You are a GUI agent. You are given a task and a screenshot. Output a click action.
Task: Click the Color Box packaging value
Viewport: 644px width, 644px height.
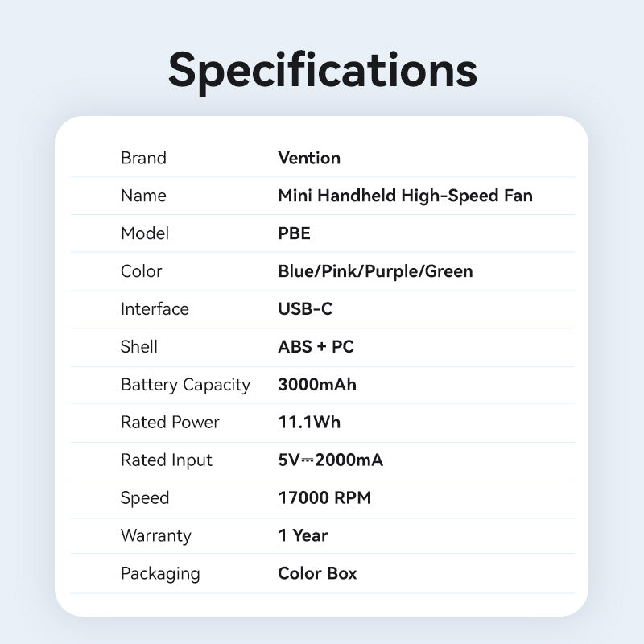[317, 573]
